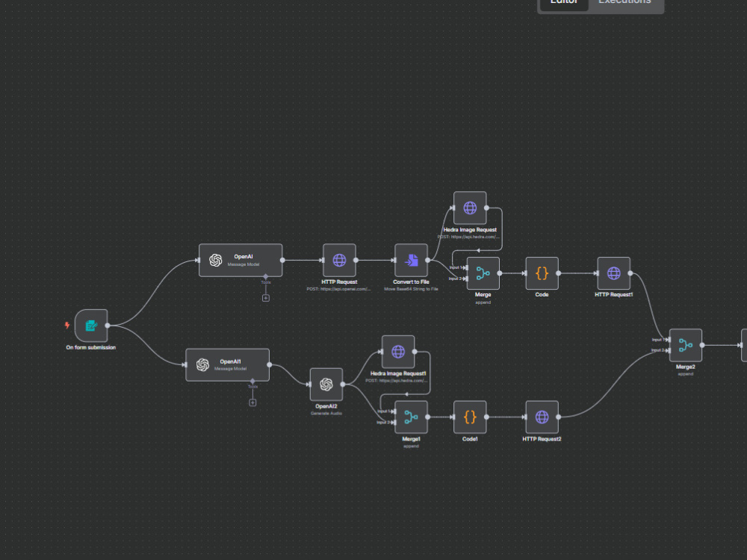747x560 pixels.
Task: Open the Convert to File node
Action: [411, 260]
